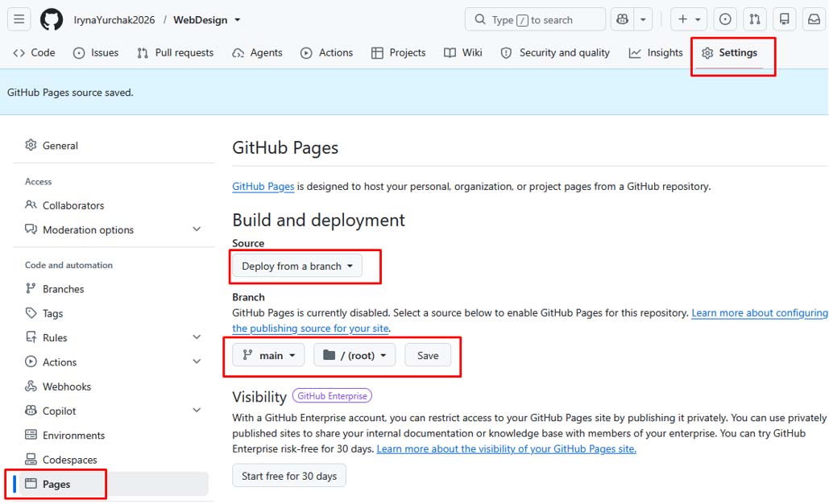Click Start free for 30 days button

289,476
